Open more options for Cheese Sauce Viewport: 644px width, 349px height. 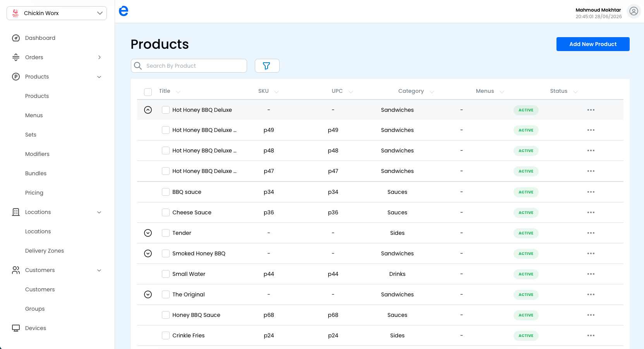point(591,212)
